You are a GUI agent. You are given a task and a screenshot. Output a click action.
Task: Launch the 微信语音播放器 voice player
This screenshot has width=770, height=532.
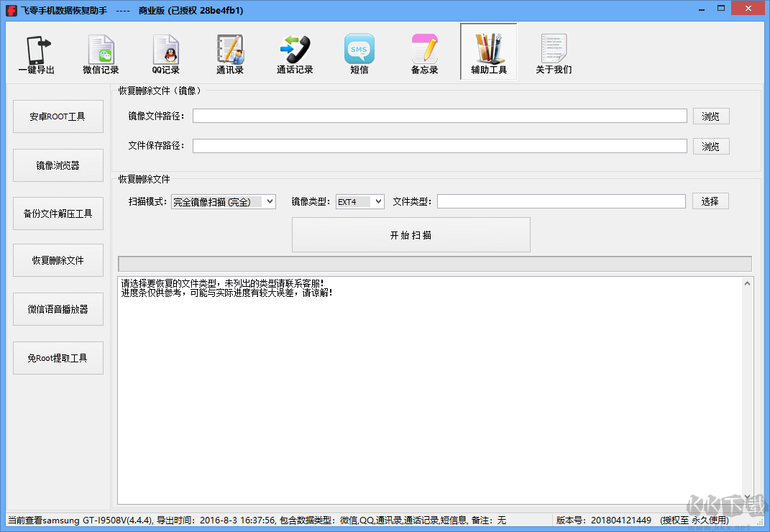click(x=58, y=308)
